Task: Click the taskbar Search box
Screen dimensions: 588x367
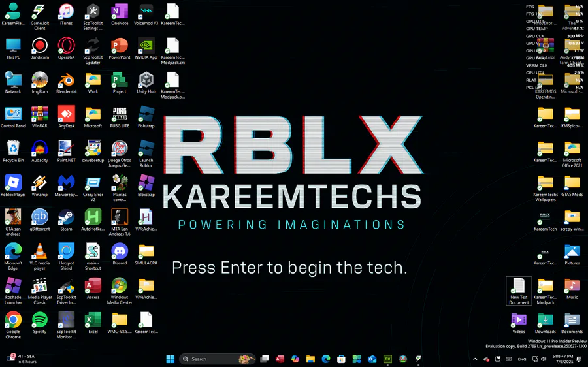Action: [x=218, y=359]
